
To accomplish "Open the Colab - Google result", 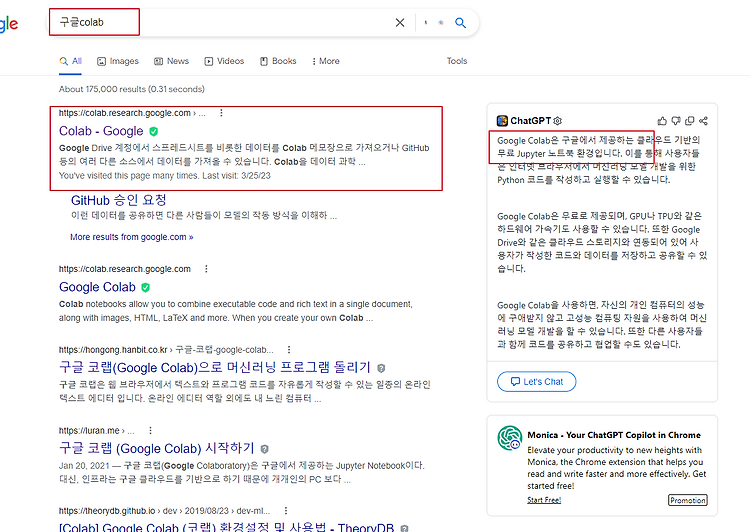I will click(x=101, y=131).
